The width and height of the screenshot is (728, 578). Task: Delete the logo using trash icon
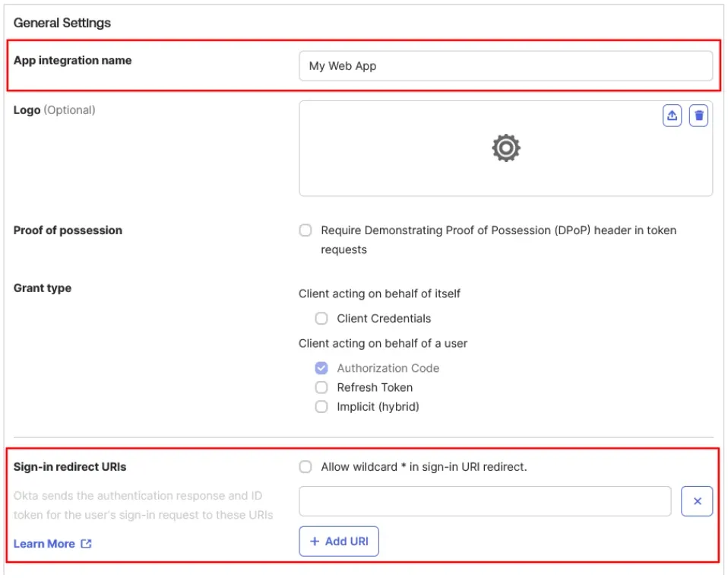click(x=700, y=116)
